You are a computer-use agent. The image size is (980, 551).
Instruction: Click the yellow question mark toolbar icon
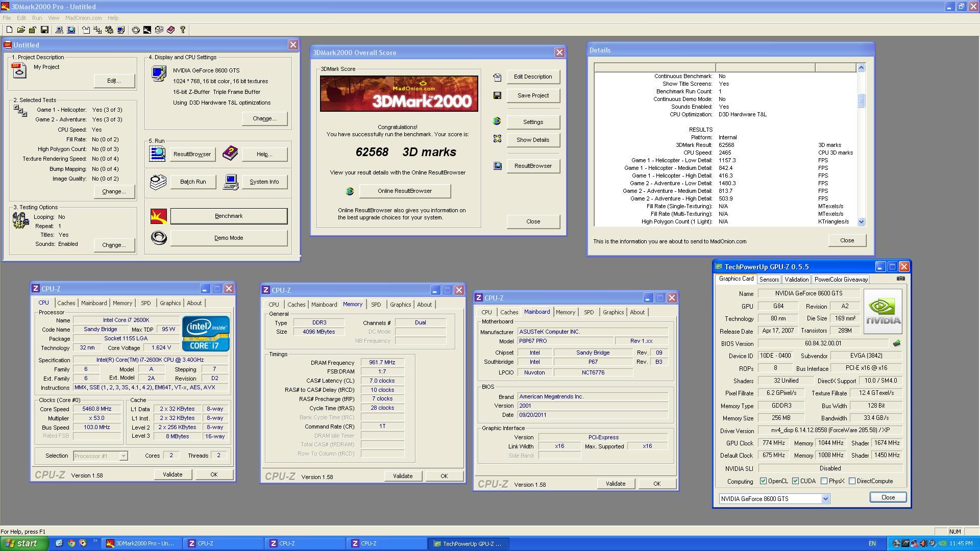(183, 30)
